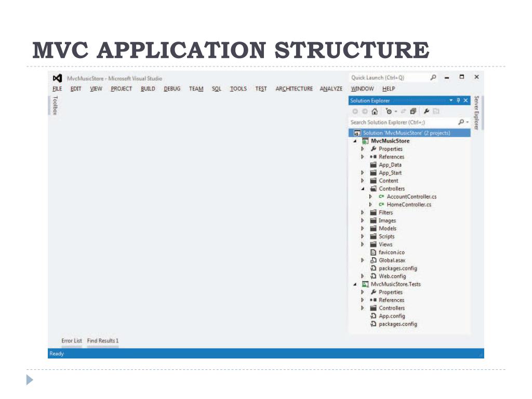
Task: Click the favicon.ico file icon
Action: (x=373, y=252)
